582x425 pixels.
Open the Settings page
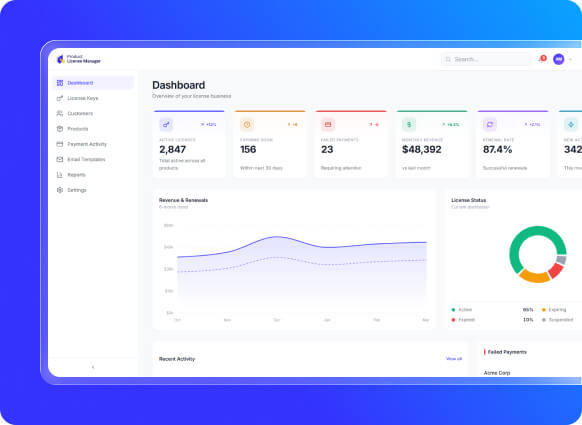[x=93, y=190]
